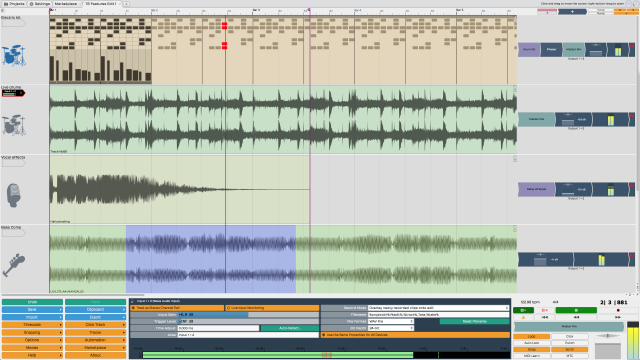
Task: Click the microphone icon on Vocal Effects track
Action: point(13,195)
